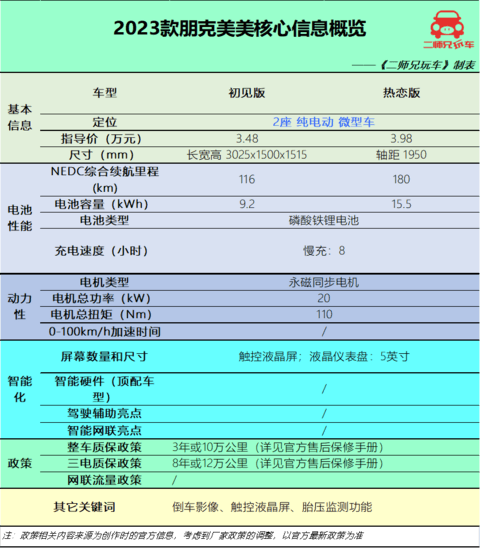The image size is (480, 548).
Task: Select the battery capacity value 15.5
Action: [401, 204]
